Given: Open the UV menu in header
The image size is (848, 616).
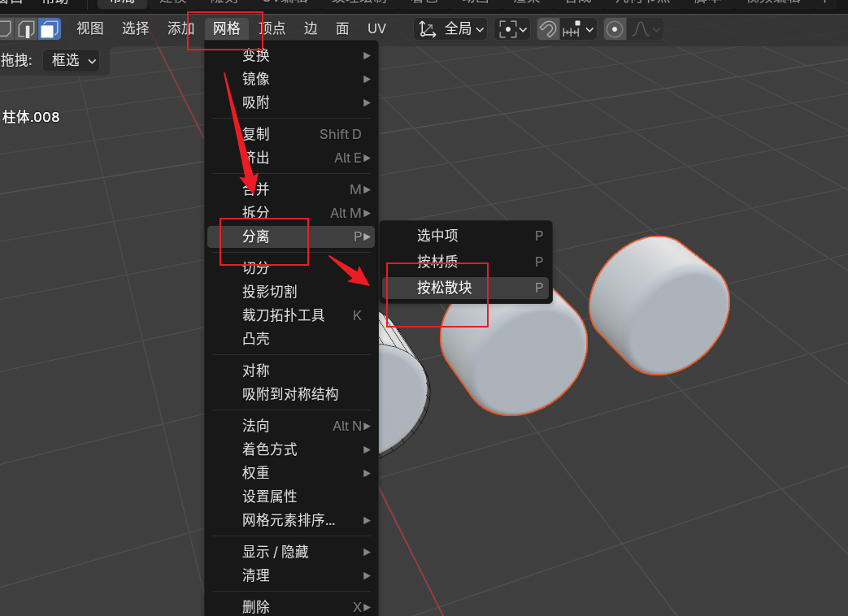Looking at the screenshot, I should pyautogui.click(x=376, y=29).
